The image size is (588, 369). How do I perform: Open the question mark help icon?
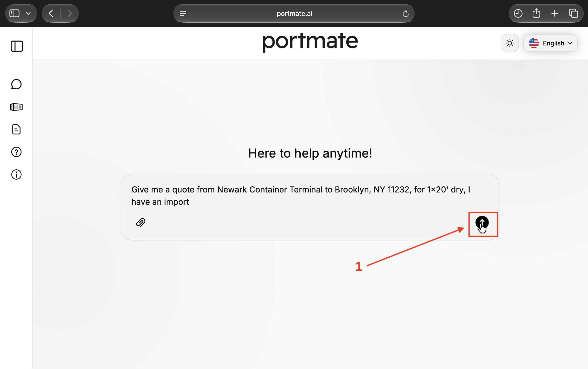[x=16, y=152]
